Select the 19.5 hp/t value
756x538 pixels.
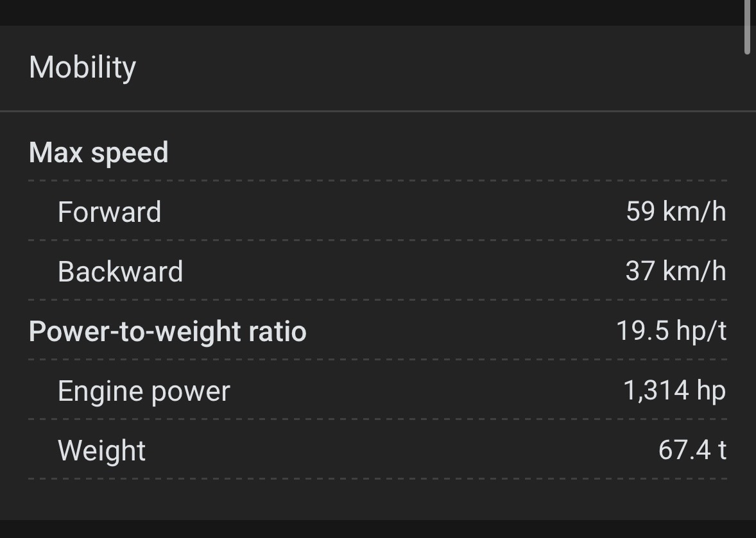click(x=671, y=330)
